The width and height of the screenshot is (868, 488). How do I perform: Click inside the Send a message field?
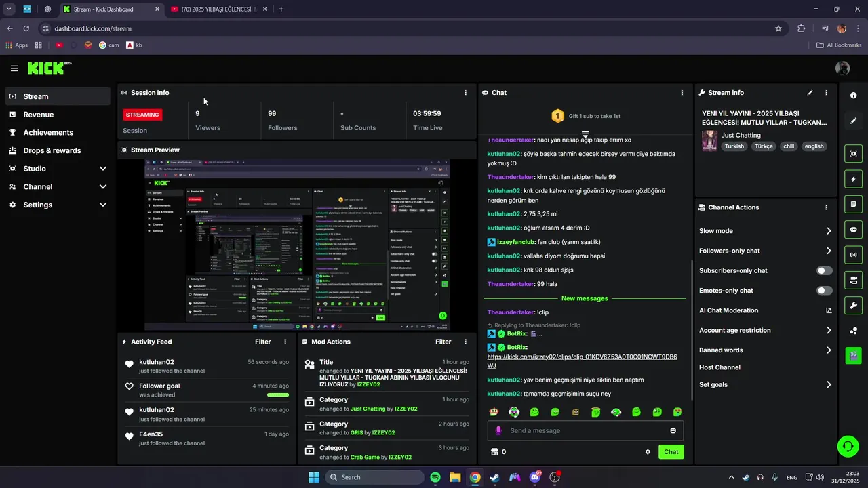(585, 430)
